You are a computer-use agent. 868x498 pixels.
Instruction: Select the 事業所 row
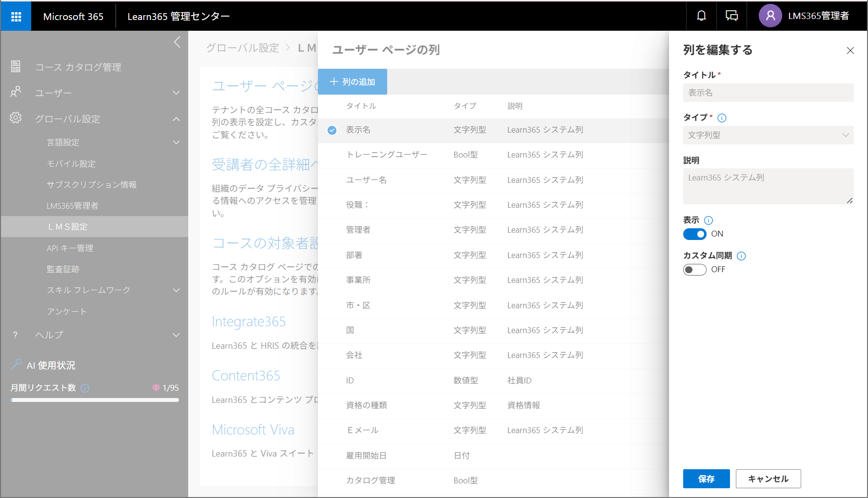(x=493, y=280)
